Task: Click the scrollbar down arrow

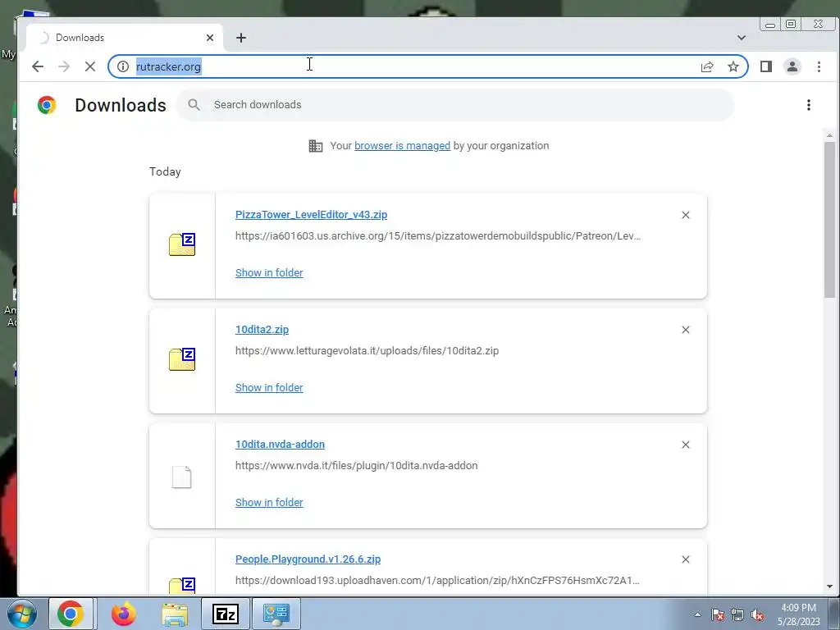Action: click(x=829, y=587)
